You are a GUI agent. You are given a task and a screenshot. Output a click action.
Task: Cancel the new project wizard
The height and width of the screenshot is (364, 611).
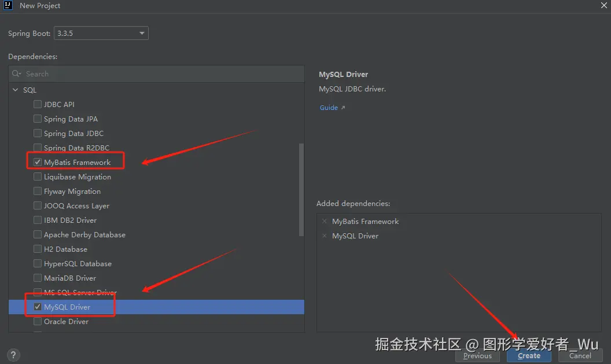pyautogui.click(x=580, y=355)
